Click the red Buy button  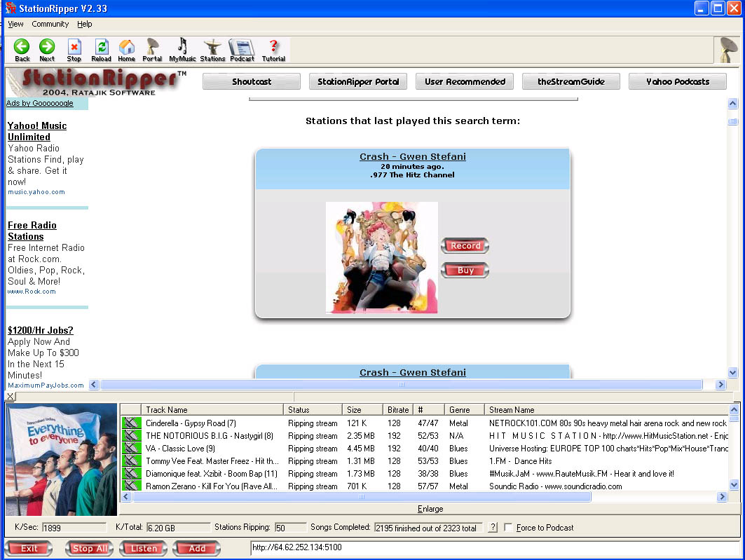[x=465, y=271]
